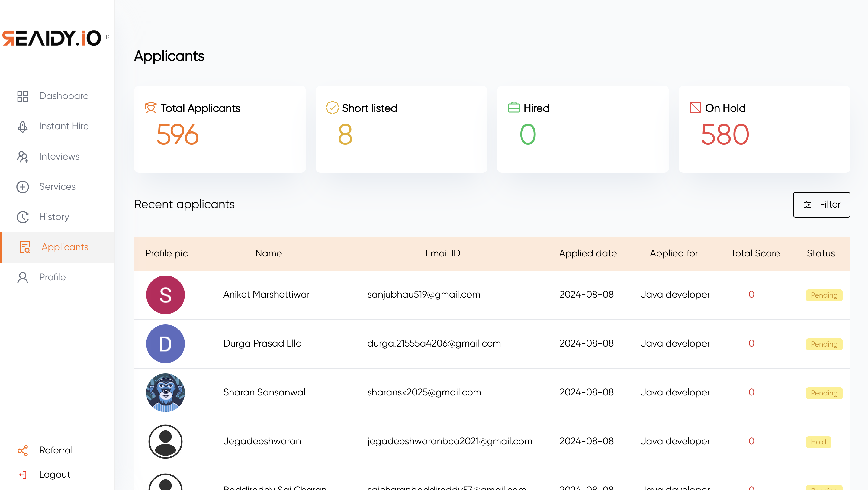Click Aniket Marshettiwar's S avatar

click(x=166, y=295)
